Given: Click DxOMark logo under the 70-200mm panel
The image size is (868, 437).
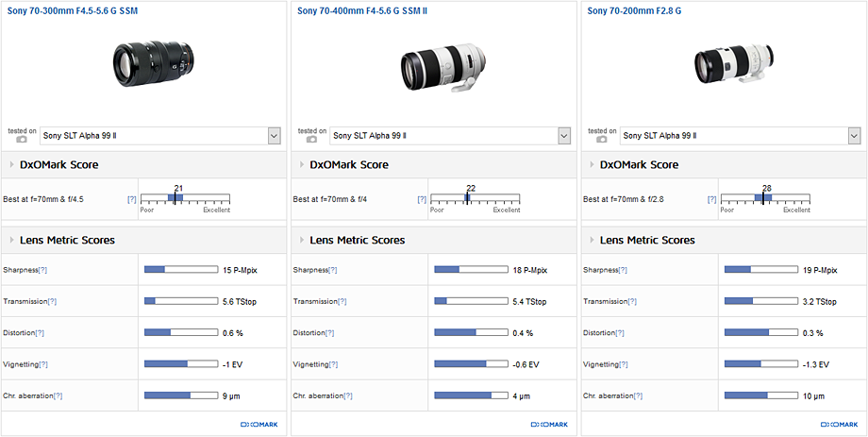Looking at the screenshot, I should coord(839,425).
